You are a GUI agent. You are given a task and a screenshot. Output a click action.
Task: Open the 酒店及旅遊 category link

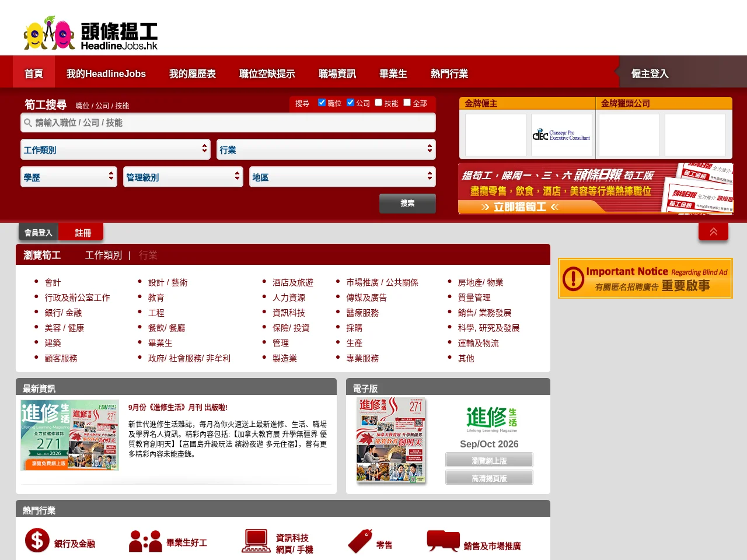293,282
